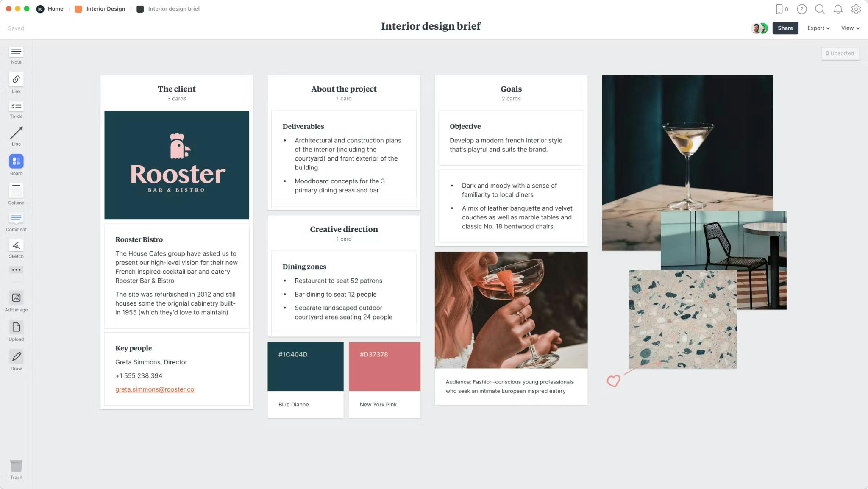The height and width of the screenshot is (489, 868).
Task: Open the Export dropdown menu
Action: 818,28
